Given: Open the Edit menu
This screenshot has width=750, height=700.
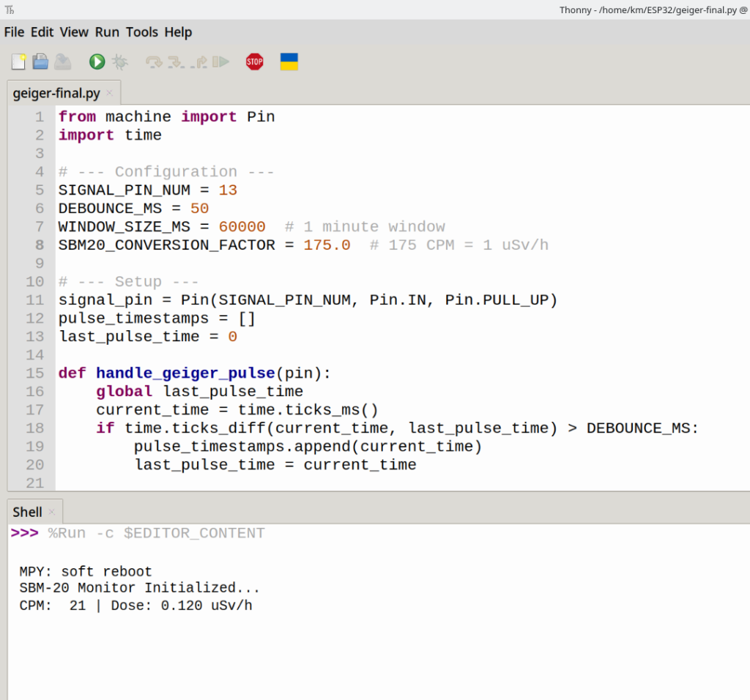Looking at the screenshot, I should click(42, 32).
